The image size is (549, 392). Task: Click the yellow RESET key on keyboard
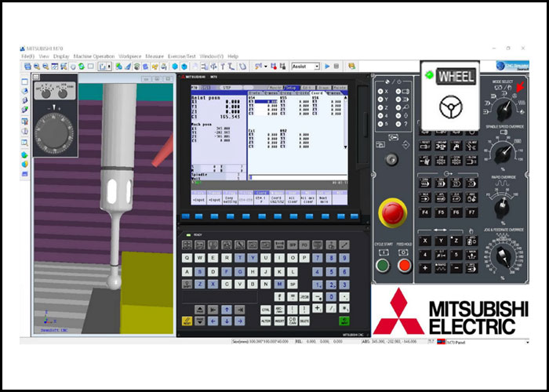[x=187, y=321]
